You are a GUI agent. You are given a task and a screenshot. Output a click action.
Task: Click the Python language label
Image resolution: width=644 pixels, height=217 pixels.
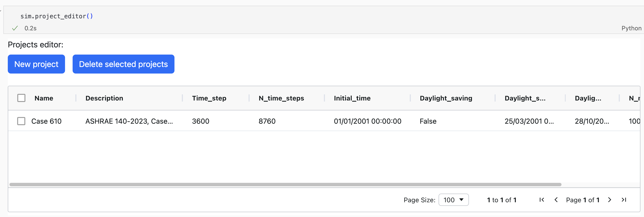631,28
